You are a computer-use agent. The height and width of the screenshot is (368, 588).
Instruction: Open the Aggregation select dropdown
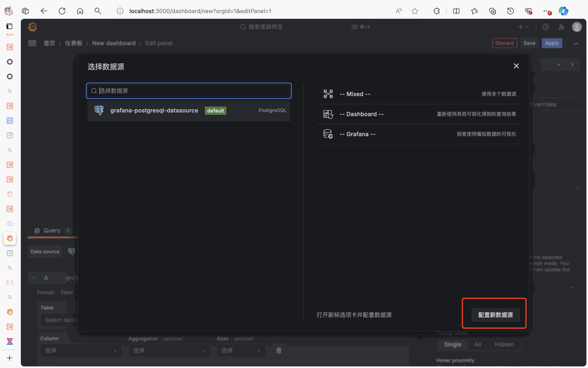(169, 351)
